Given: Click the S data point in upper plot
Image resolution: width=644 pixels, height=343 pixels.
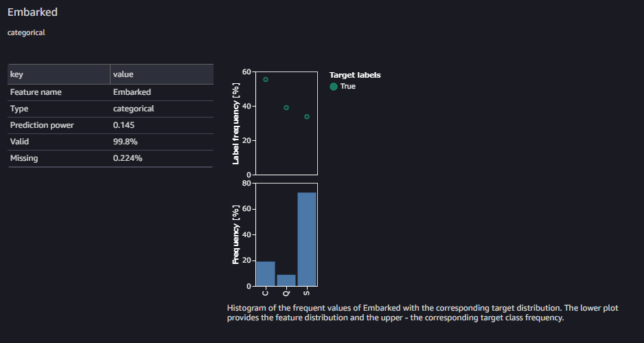Looking at the screenshot, I should tap(307, 117).
